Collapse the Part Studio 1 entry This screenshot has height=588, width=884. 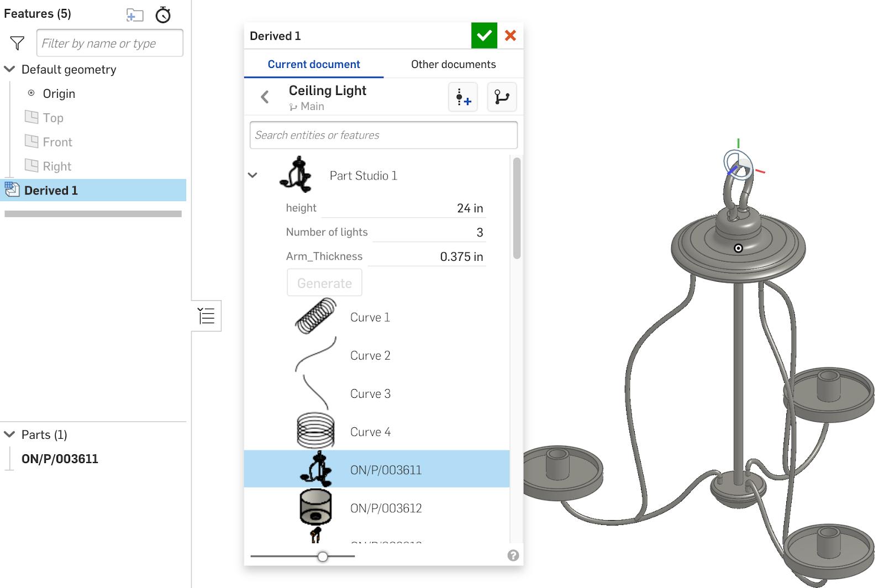point(252,176)
